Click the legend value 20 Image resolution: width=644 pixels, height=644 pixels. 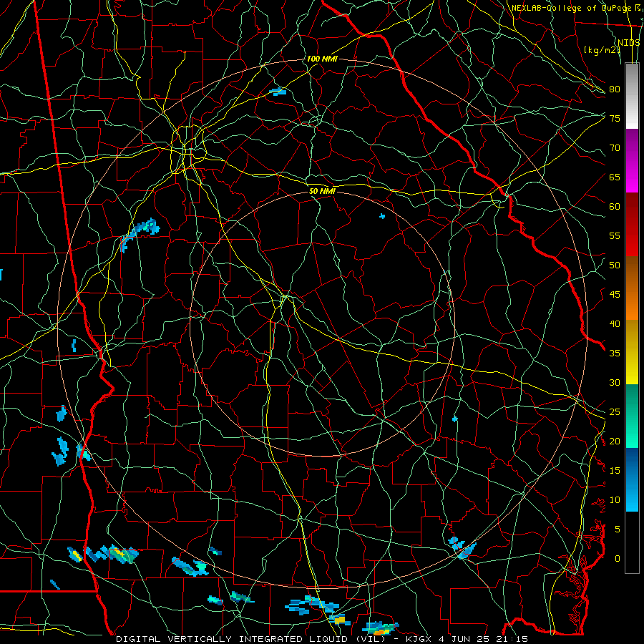pyautogui.click(x=615, y=441)
